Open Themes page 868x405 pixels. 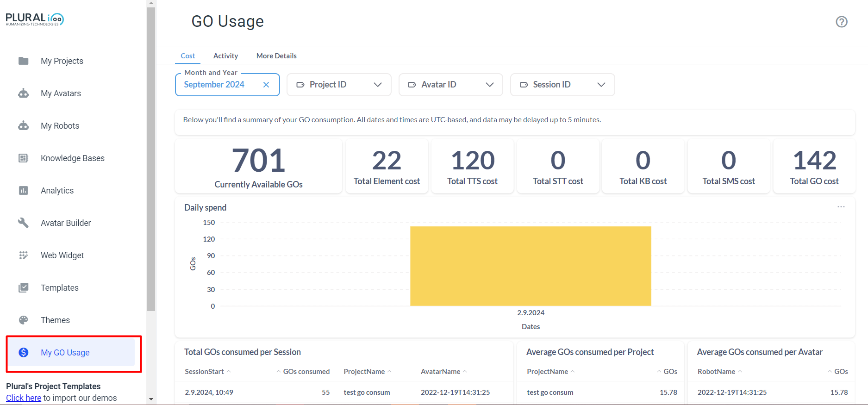55,320
